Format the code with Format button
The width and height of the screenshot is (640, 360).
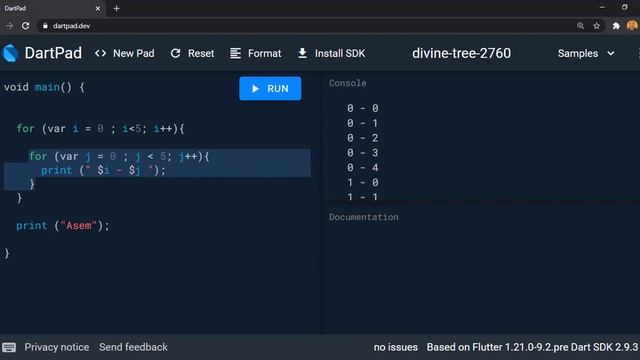click(x=256, y=53)
